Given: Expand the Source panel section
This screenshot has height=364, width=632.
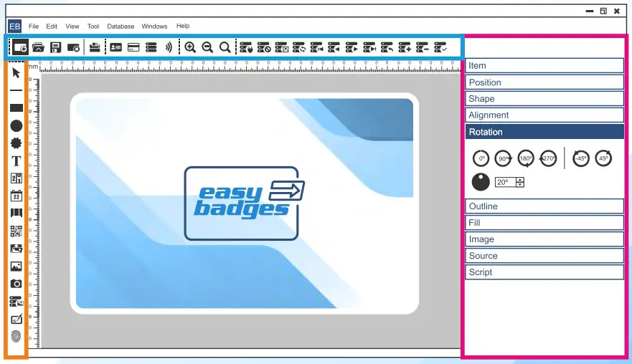Looking at the screenshot, I should [x=544, y=256].
